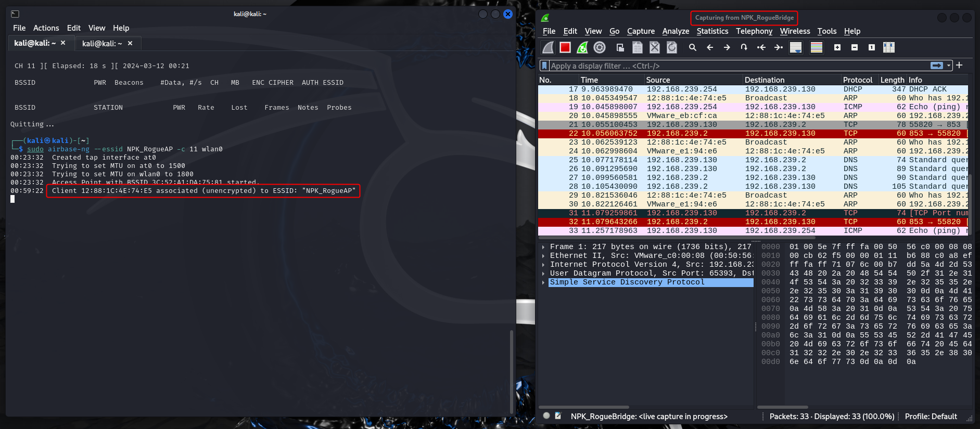
Task: Click the packet details horizontal scrollbar
Action: click(584, 407)
